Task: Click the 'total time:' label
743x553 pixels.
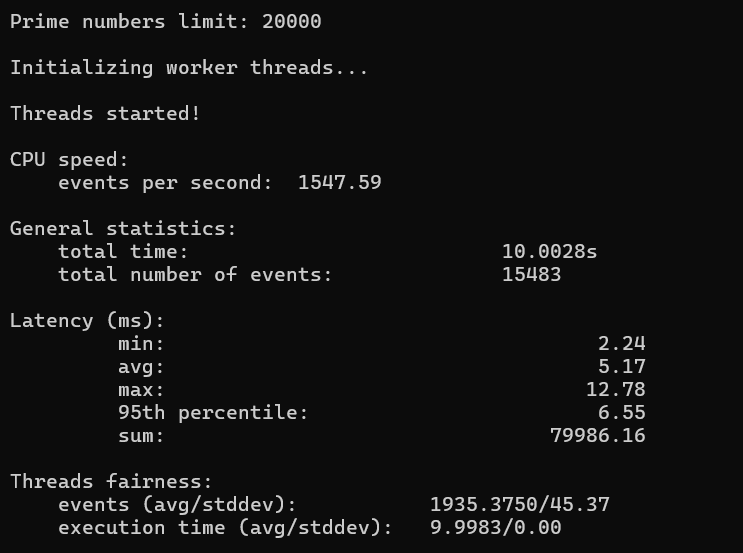Action: (x=123, y=252)
